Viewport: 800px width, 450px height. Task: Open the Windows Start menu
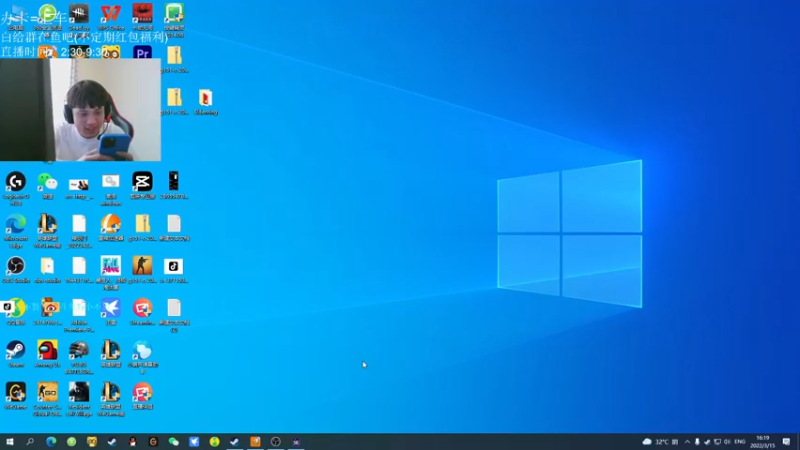[10, 442]
